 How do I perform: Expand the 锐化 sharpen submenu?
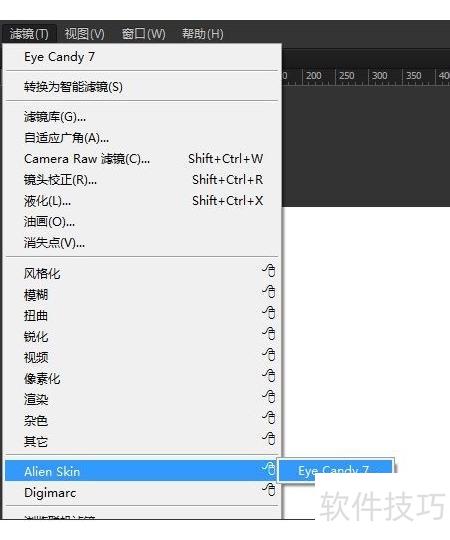tap(142, 336)
